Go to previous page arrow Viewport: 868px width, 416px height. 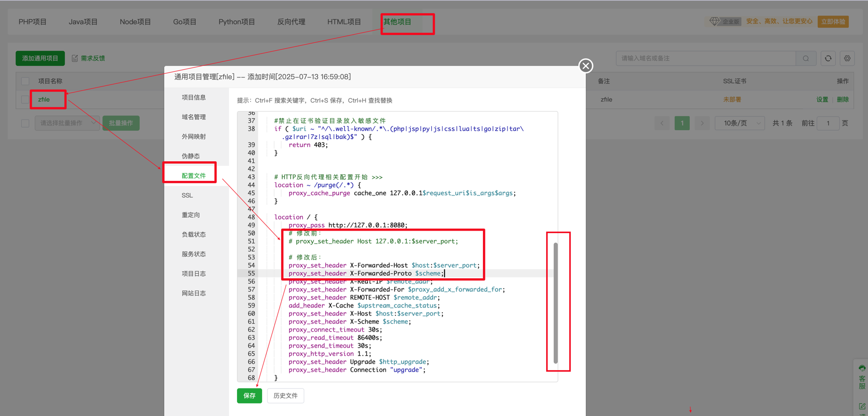pyautogui.click(x=662, y=123)
